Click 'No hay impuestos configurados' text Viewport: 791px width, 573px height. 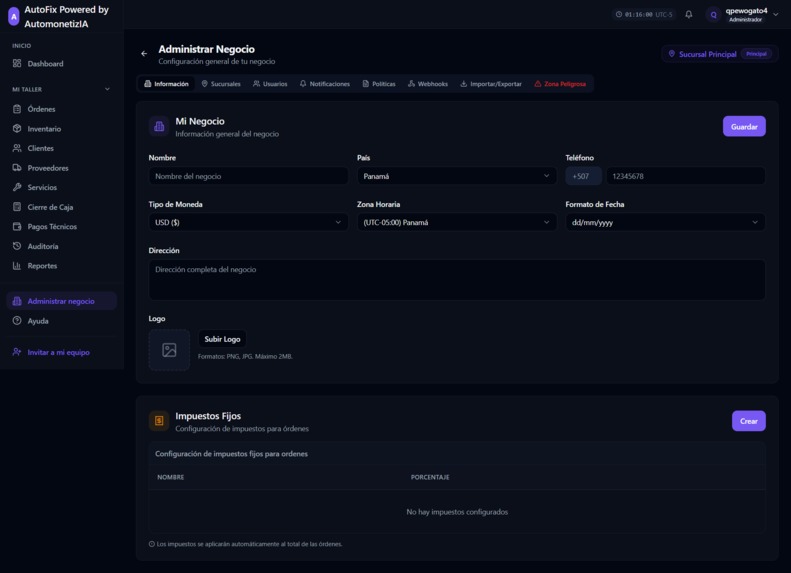click(x=457, y=512)
